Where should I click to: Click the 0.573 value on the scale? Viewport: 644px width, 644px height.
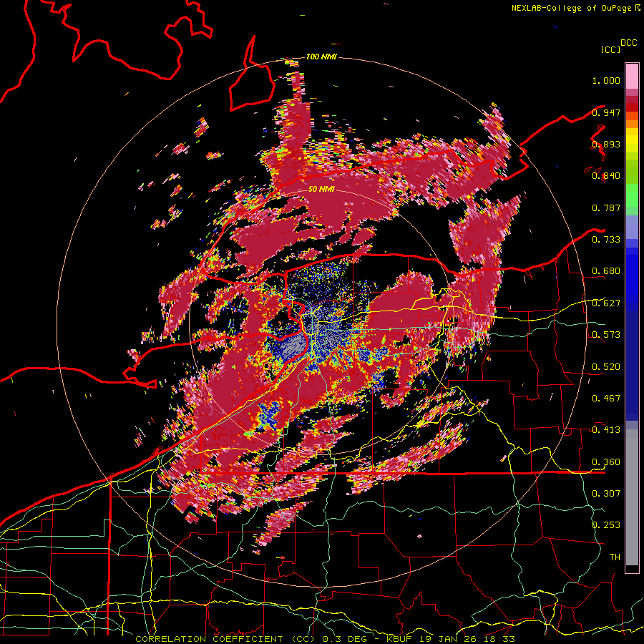point(606,334)
